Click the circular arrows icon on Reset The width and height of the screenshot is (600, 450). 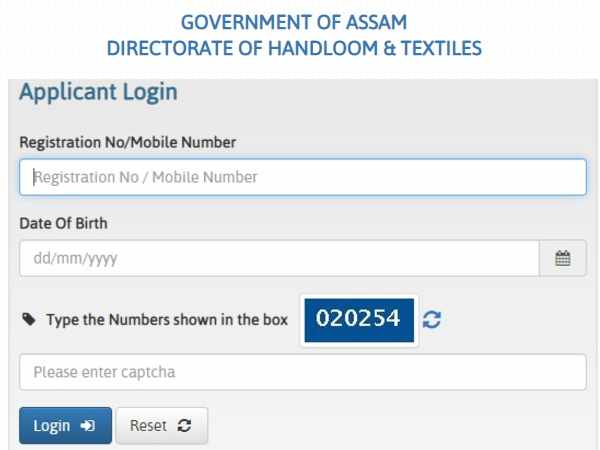pyautogui.click(x=184, y=426)
